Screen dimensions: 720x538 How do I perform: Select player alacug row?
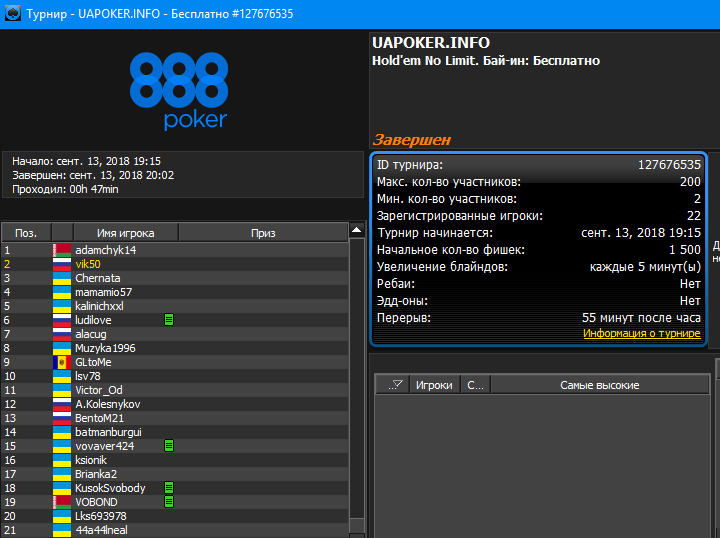174,334
